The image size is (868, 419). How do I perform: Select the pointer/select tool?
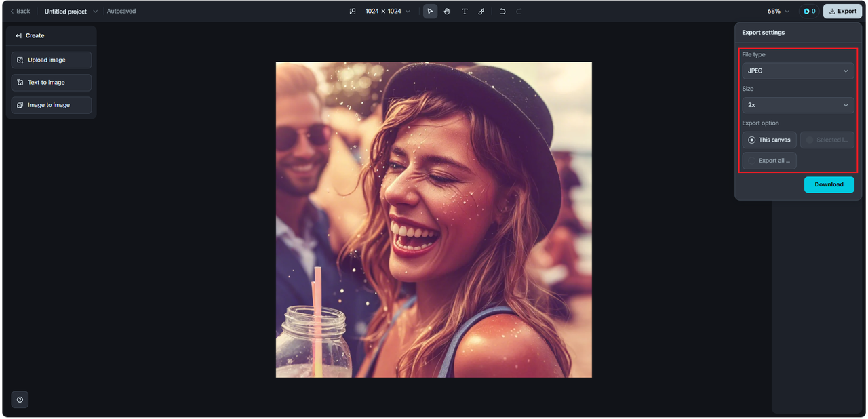click(x=430, y=12)
